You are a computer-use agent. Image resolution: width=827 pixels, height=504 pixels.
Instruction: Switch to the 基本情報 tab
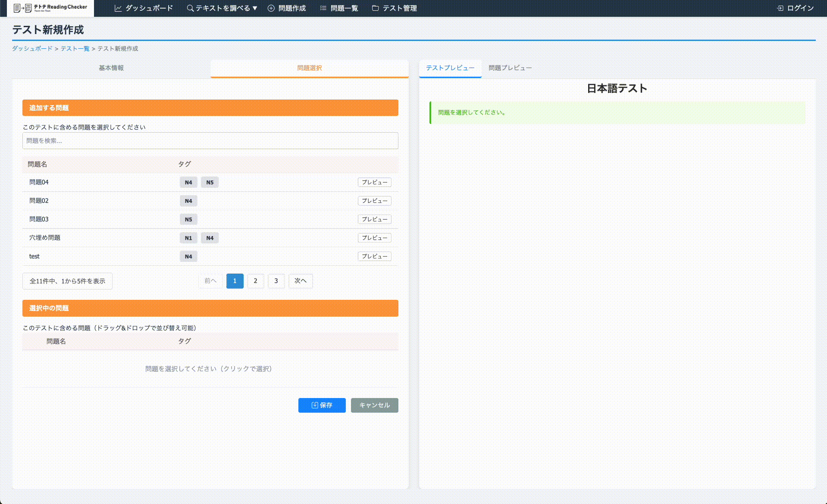(111, 68)
